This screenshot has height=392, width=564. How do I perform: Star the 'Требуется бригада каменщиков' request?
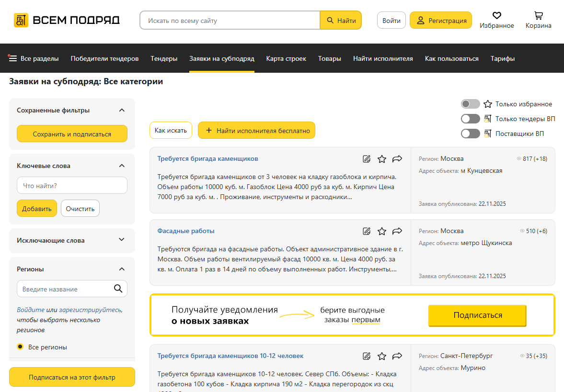(x=381, y=159)
